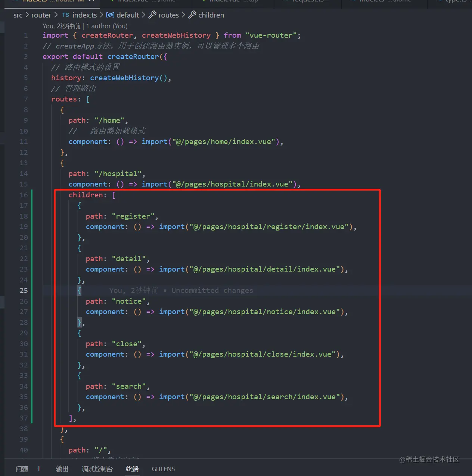Click the "detail" path string
The image size is (472, 476).
pyautogui.click(x=129, y=259)
